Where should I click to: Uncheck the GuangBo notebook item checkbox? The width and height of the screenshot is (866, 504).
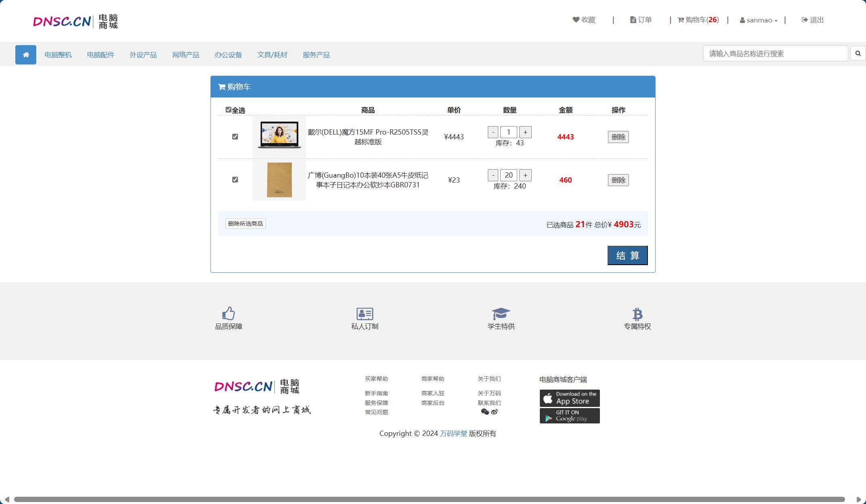point(235,180)
